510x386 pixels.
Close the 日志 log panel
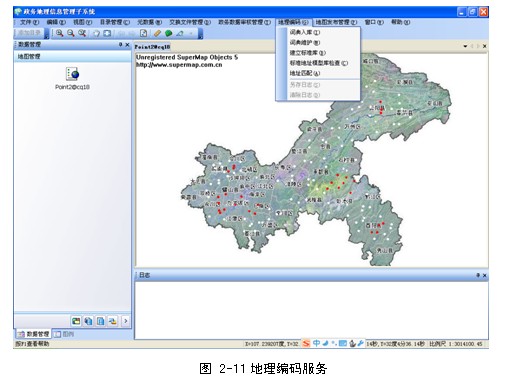coord(485,275)
